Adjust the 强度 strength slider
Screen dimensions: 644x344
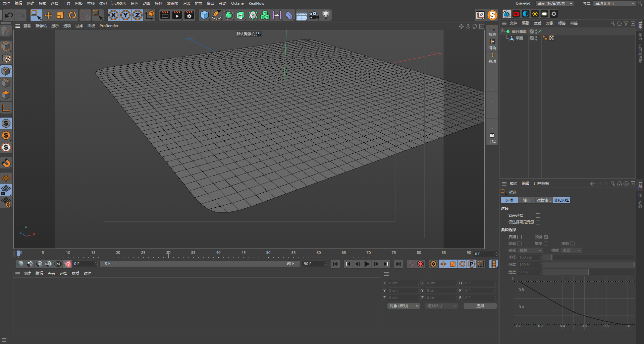point(588,265)
